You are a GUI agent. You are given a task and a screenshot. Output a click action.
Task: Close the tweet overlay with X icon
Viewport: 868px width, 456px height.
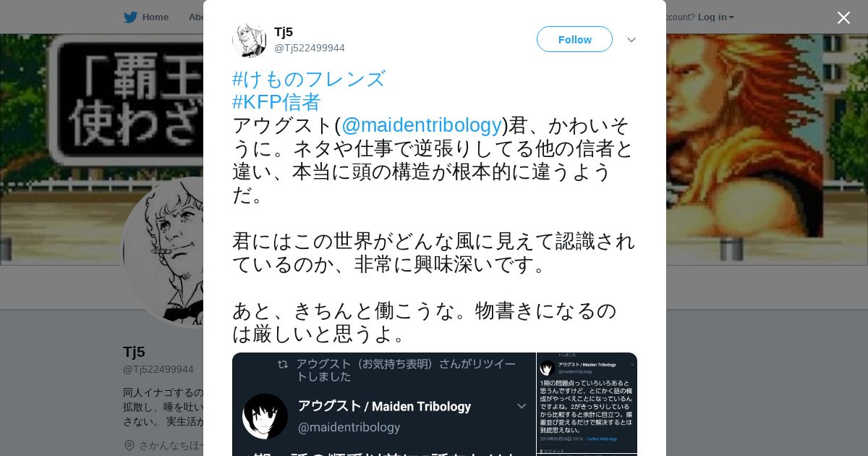point(843,17)
